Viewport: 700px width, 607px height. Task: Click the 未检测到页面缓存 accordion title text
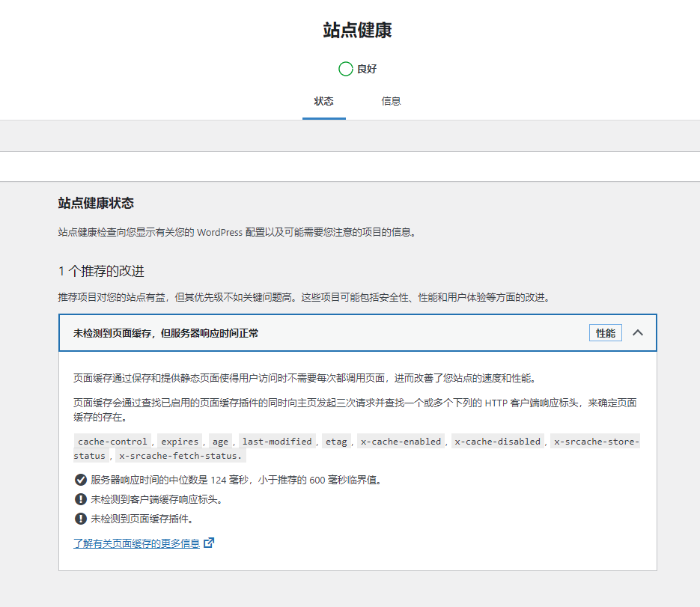tap(165, 333)
